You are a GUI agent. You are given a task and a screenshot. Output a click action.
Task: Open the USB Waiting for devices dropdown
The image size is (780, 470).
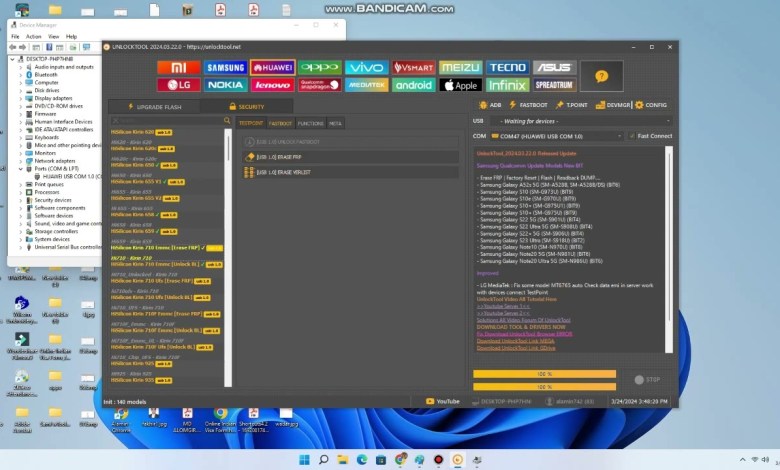(x=581, y=121)
